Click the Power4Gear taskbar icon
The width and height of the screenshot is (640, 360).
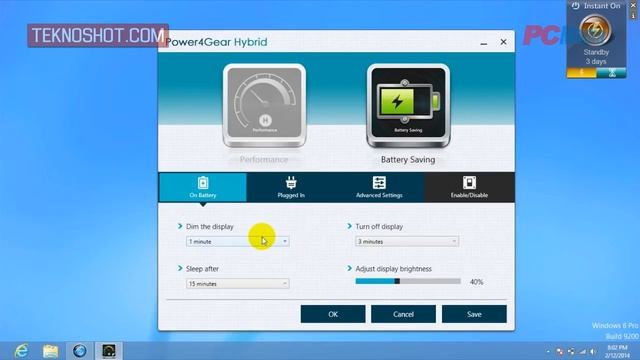pyautogui.click(x=109, y=351)
